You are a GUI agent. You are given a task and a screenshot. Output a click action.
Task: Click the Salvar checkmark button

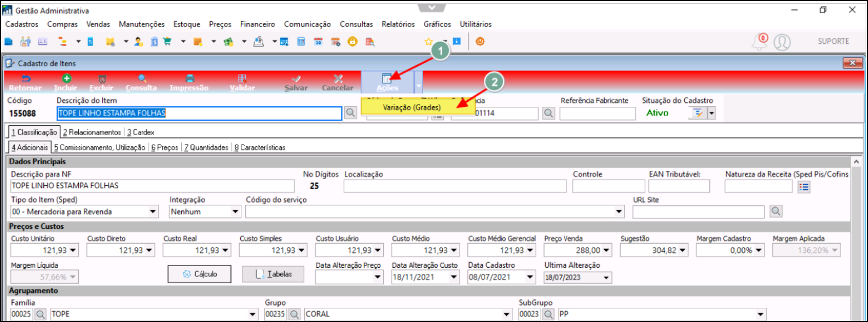click(x=296, y=83)
